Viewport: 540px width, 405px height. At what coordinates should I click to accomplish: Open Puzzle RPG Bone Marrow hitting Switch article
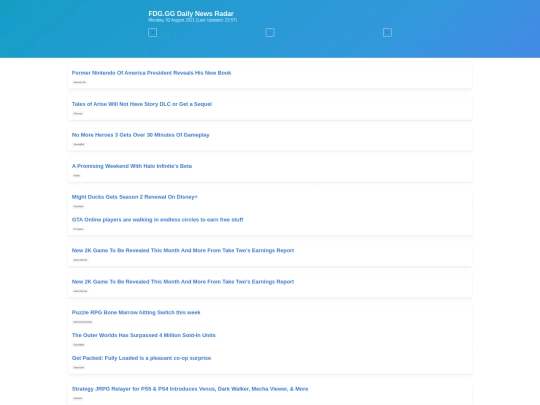click(x=136, y=312)
